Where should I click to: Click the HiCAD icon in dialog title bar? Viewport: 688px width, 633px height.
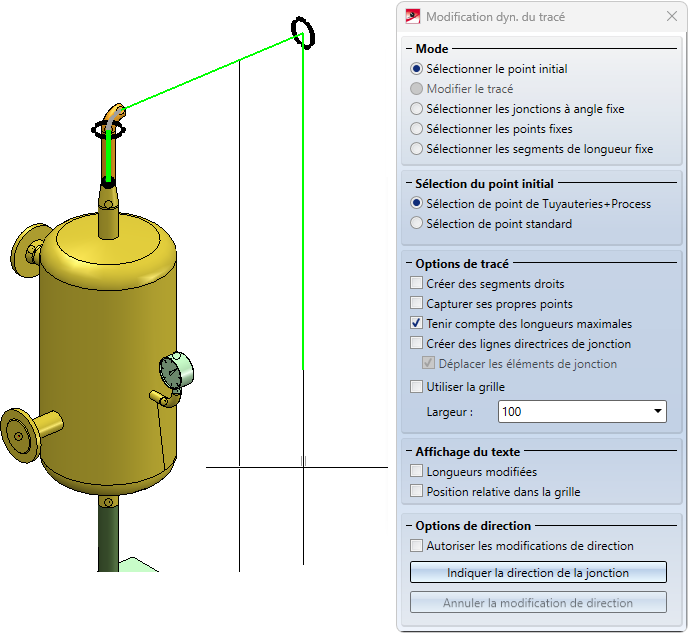412,17
